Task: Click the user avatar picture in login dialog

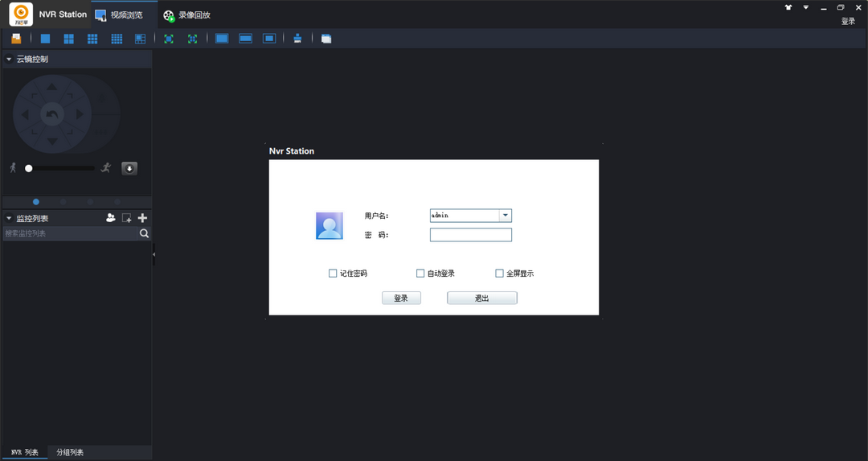Action: point(330,226)
